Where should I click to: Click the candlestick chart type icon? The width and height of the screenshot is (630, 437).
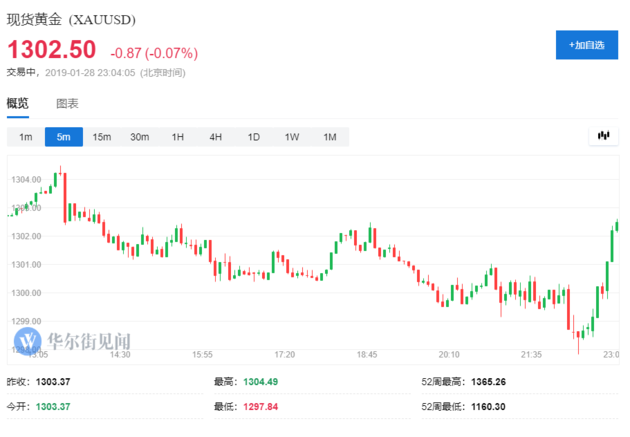[603, 135]
